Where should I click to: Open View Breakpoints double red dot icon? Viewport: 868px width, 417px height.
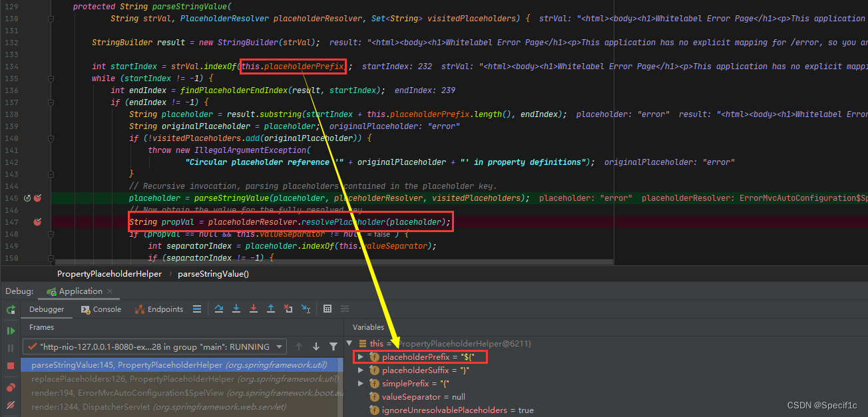pyautogui.click(x=11, y=388)
